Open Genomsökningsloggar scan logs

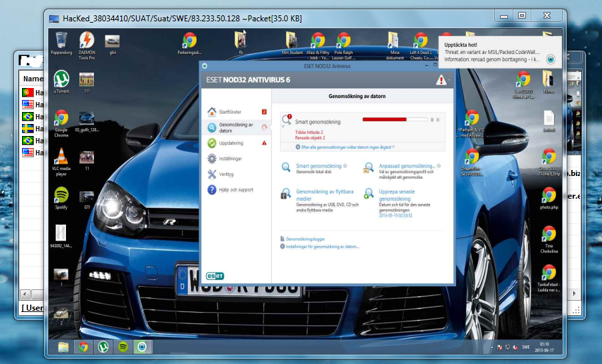(305, 239)
